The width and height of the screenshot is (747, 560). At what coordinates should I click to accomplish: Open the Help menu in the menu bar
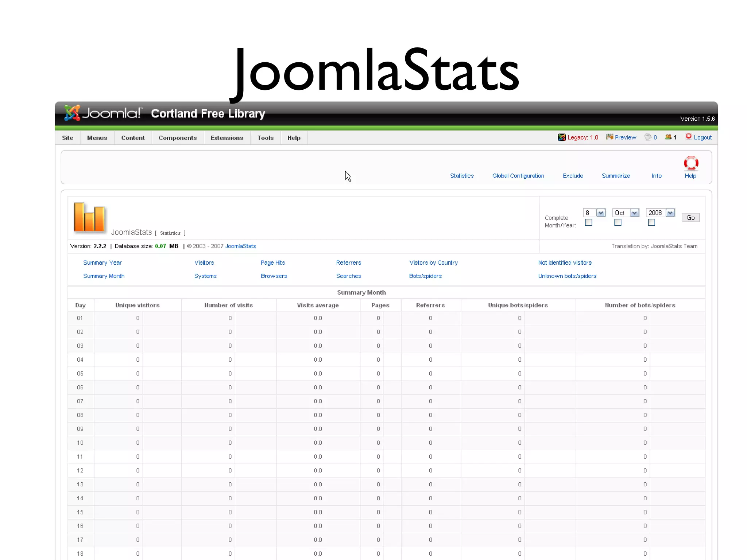(x=294, y=138)
